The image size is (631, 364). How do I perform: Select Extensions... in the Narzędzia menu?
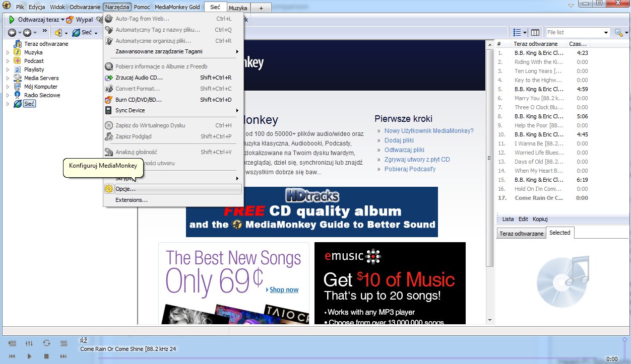(172, 200)
